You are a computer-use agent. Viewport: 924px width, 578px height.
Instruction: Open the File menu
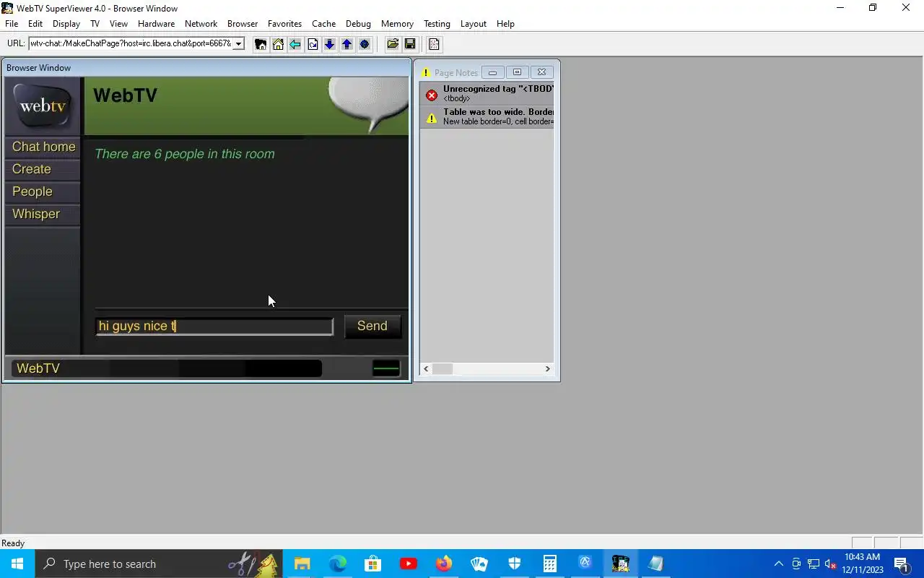tap(12, 24)
